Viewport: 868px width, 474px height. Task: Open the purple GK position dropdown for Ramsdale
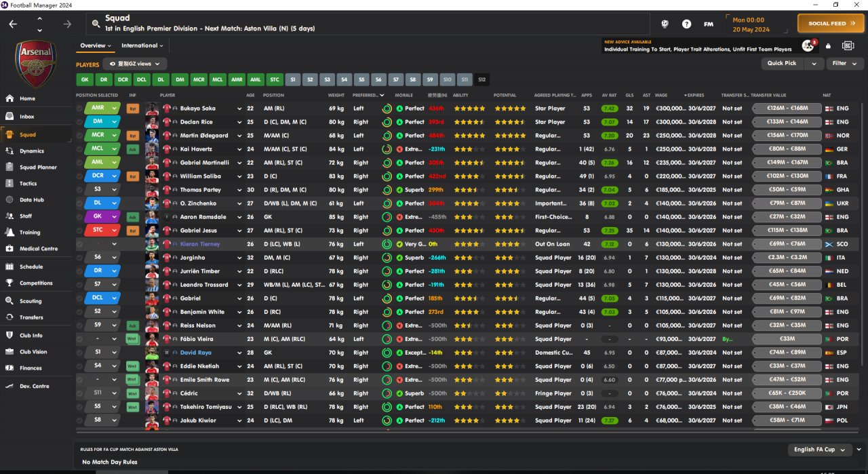102,217
